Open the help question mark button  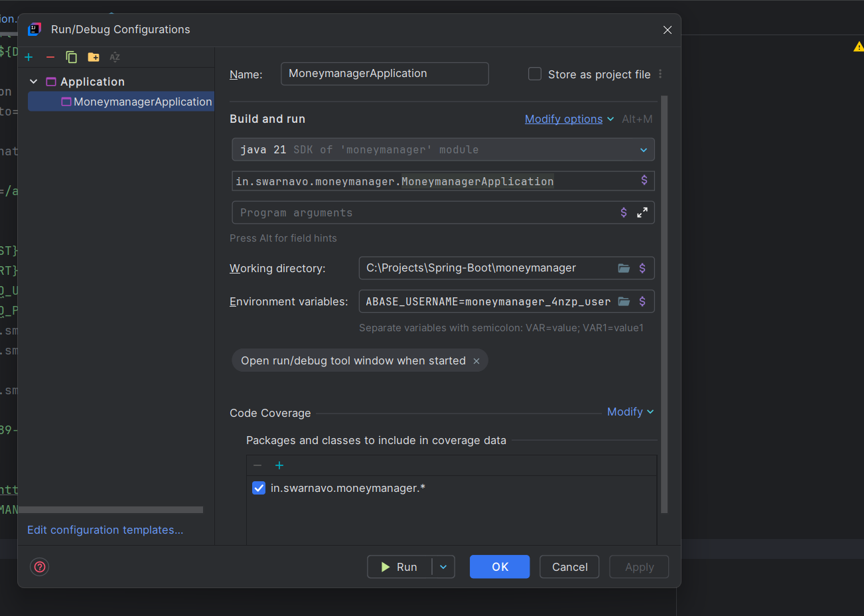pos(40,567)
